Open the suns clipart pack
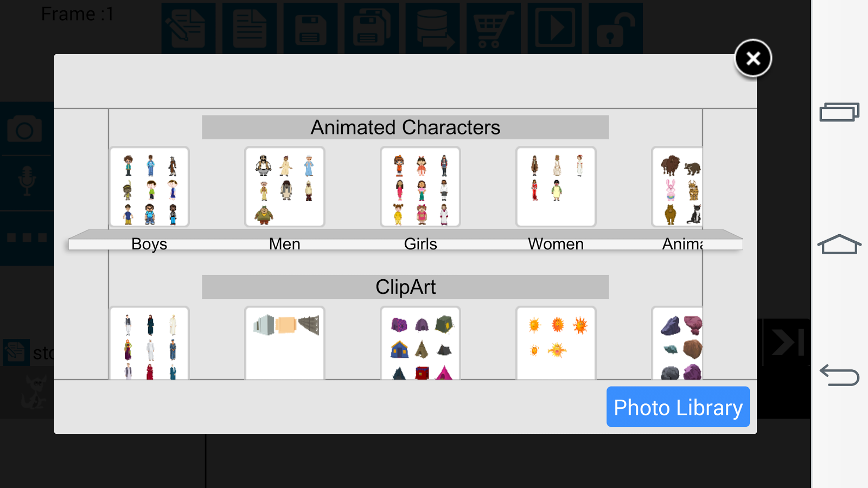This screenshot has height=488, width=868. [x=556, y=343]
